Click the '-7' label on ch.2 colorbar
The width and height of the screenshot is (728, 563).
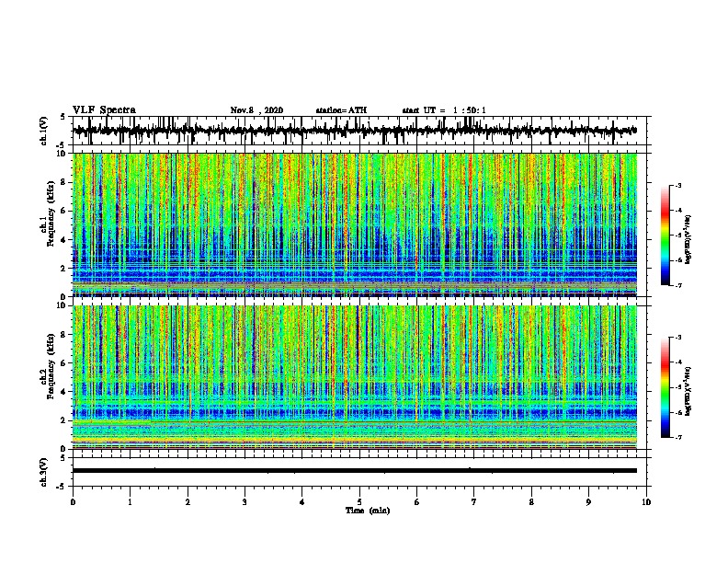click(x=677, y=437)
